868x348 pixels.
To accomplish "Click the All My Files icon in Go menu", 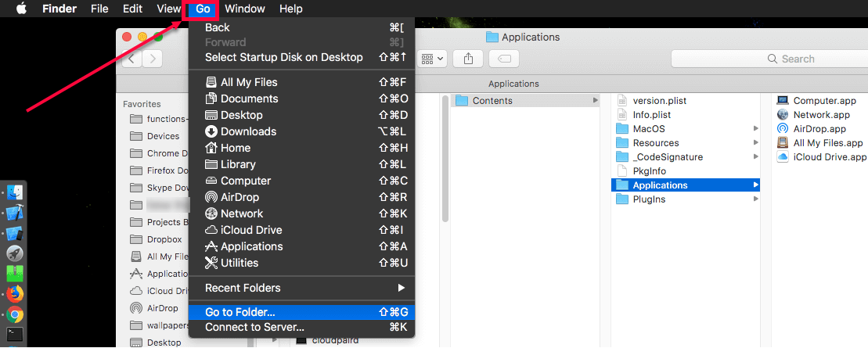I will point(211,82).
